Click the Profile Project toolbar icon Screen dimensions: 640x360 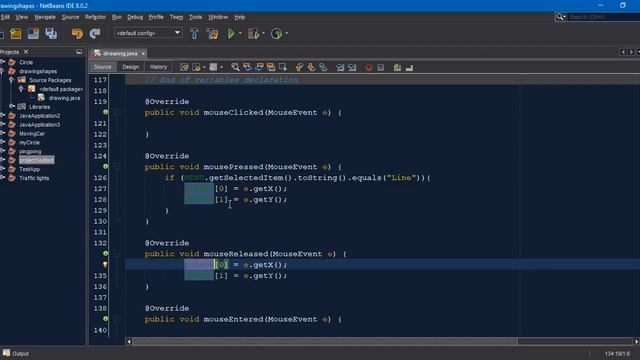click(276, 33)
